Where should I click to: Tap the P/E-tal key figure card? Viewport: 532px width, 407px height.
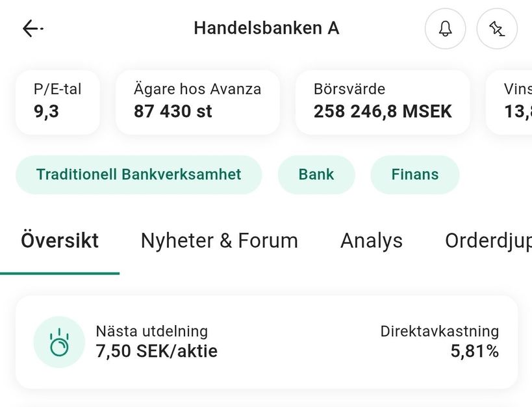[57, 101]
